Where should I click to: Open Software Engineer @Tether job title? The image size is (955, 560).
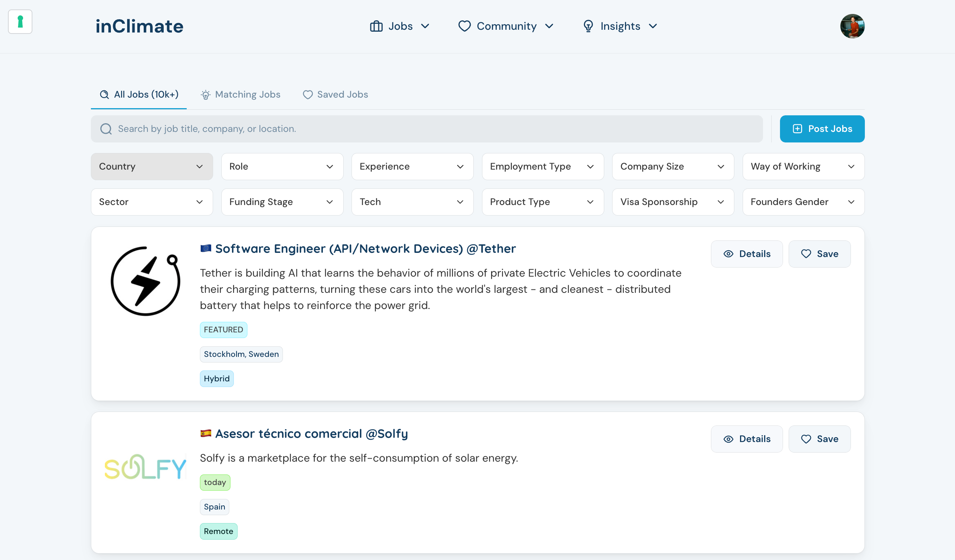(x=365, y=249)
